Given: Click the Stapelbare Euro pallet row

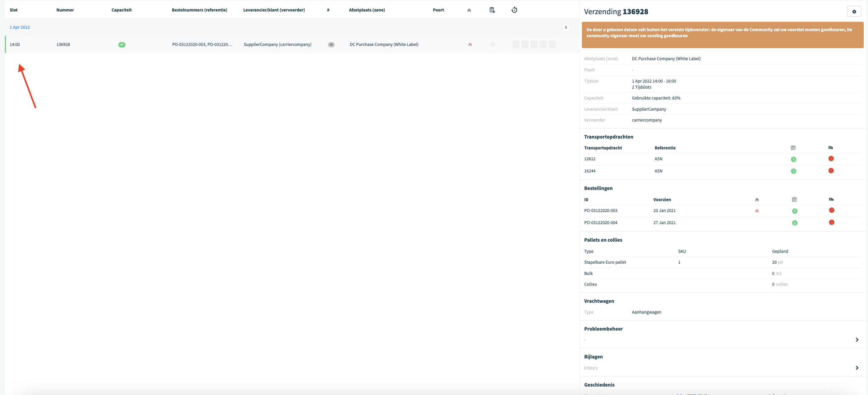Looking at the screenshot, I should point(723,262).
